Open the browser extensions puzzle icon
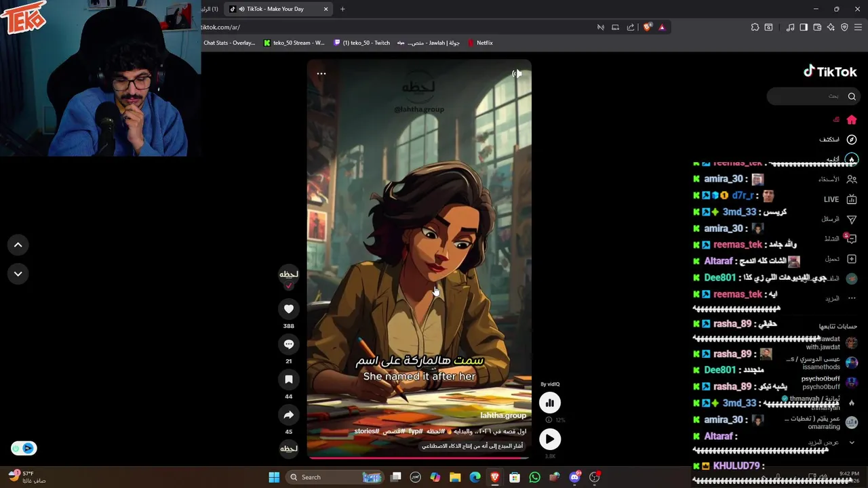This screenshot has width=868, height=488. [x=755, y=27]
